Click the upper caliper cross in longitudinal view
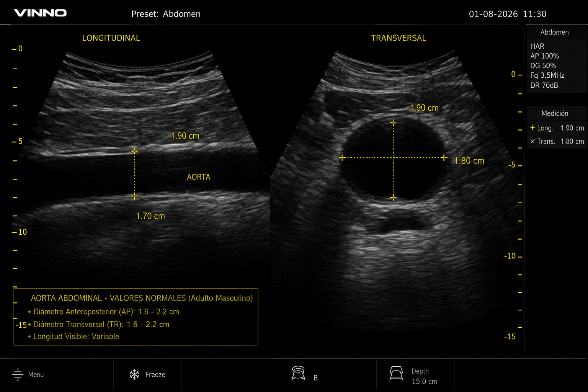This screenshot has width=588, height=392. 134,151
